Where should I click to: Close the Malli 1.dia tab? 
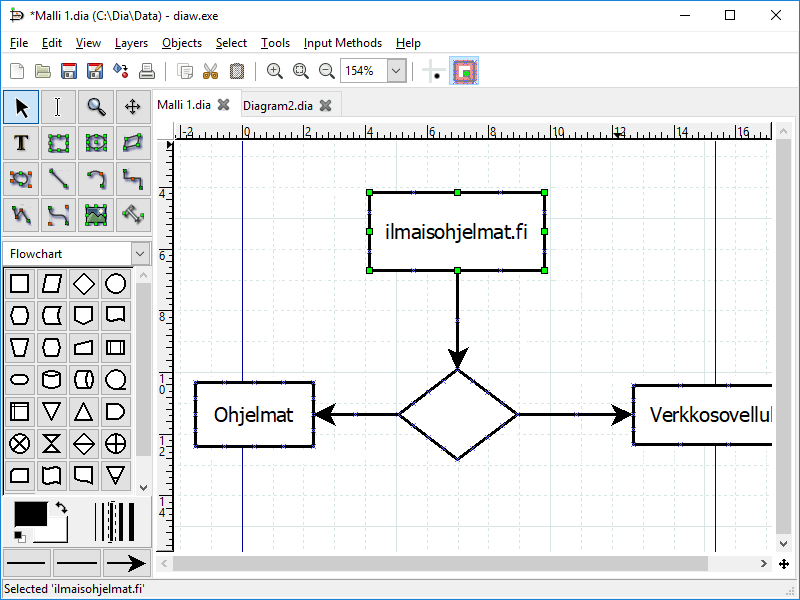pyautogui.click(x=223, y=105)
